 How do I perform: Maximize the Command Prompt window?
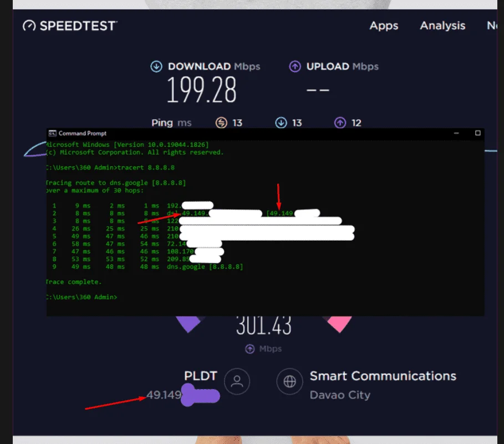[x=477, y=133]
